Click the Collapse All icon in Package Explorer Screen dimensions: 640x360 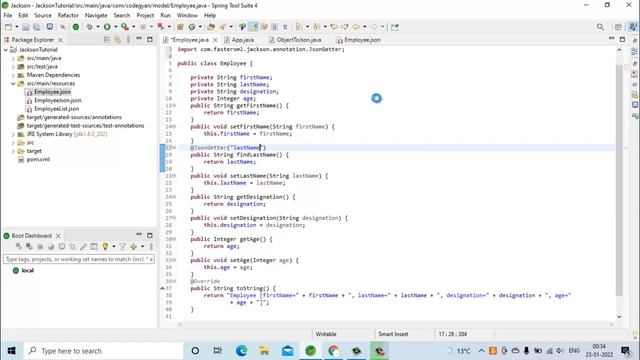tap(107, 40)
